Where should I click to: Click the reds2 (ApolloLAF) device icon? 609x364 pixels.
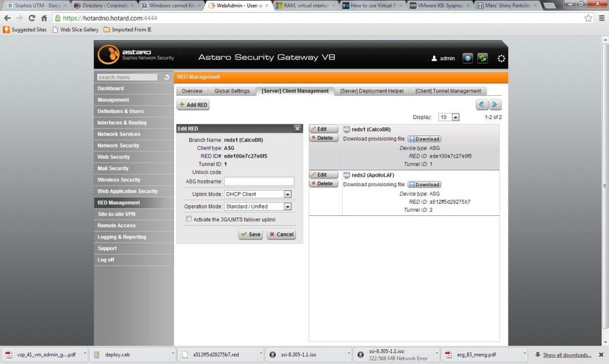pyautogui.click(x=347, y=175)
